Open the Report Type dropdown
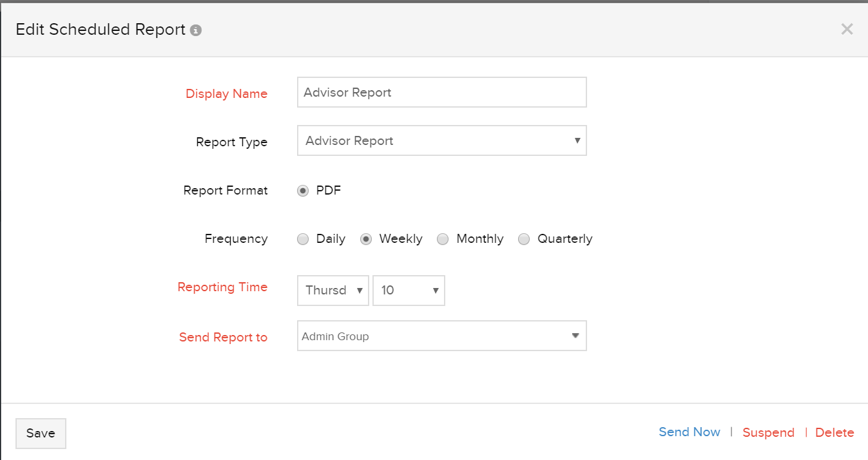 [441, 140]
